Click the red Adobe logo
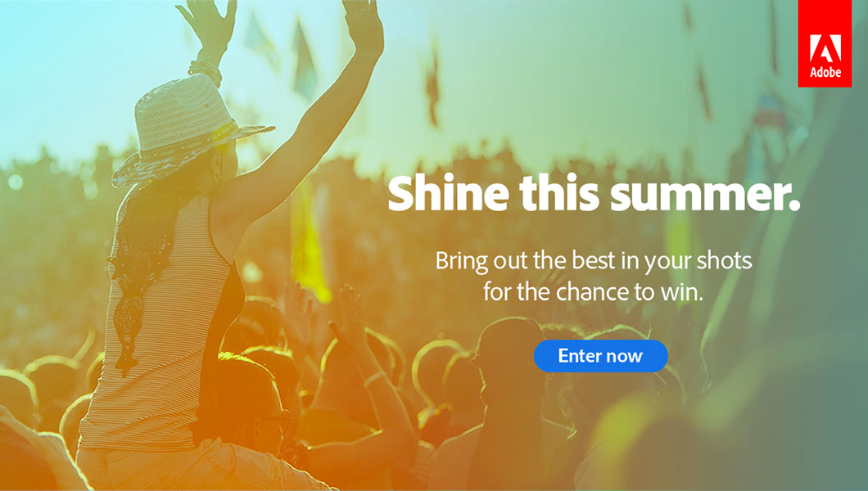This screenshot has height=491, width=868. point(825,43)
